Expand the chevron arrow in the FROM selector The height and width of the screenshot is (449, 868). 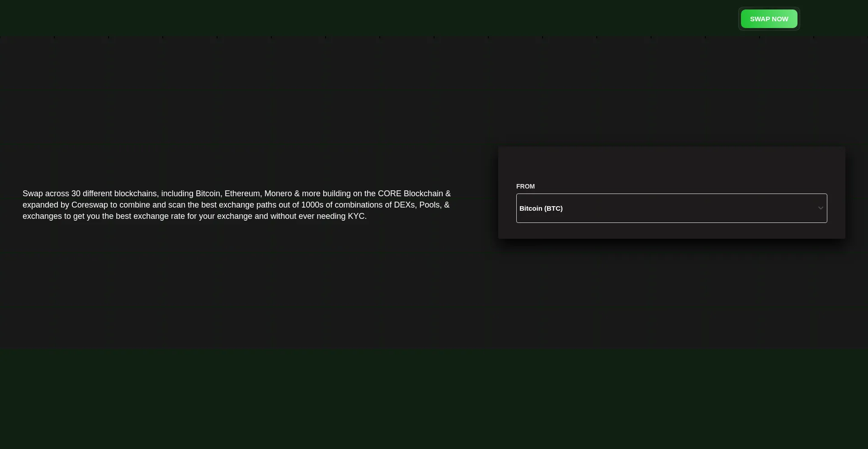[x=820, y=208]
